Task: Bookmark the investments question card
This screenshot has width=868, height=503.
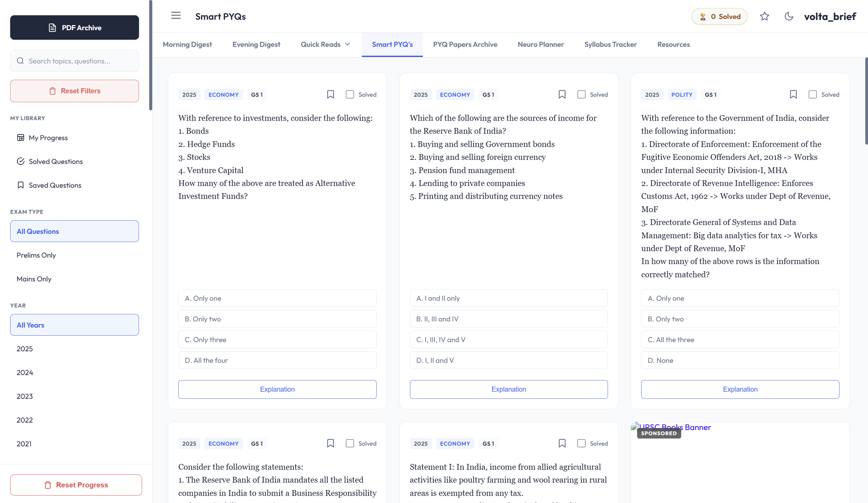Action: (330, 94)
